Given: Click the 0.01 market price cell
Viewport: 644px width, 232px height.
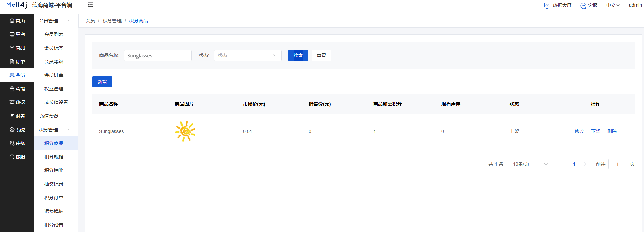Looking at the screenshot, I should point(247,131).
